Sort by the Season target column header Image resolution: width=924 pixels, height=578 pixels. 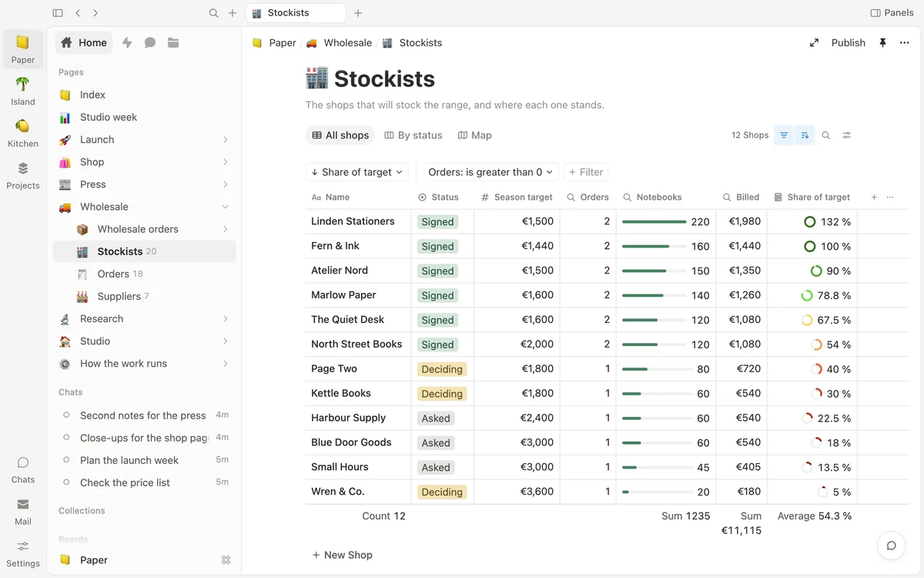tap(517, 197)
